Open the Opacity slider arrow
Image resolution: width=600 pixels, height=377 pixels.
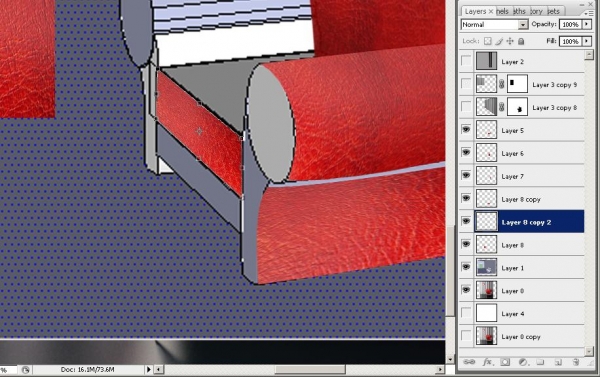point(587,24)
